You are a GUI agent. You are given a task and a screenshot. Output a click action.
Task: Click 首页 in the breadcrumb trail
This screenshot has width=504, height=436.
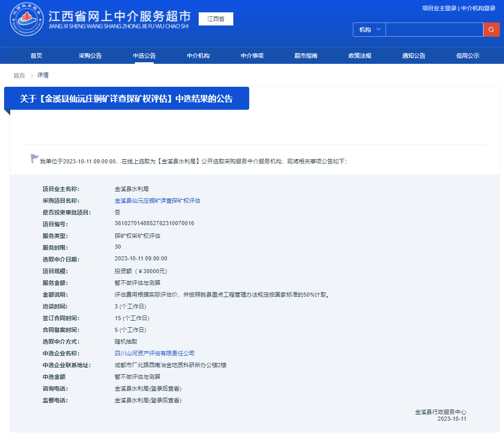click(x=18, y=75)
